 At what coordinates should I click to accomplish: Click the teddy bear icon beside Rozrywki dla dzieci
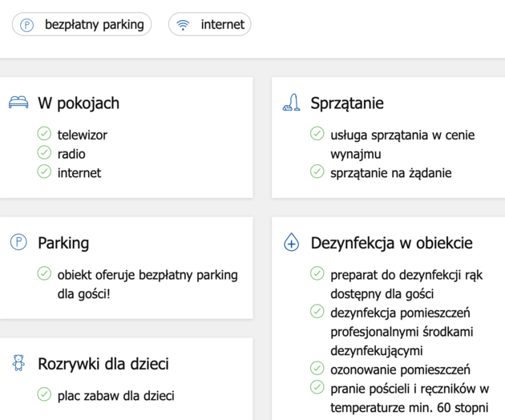coord(18,364)
